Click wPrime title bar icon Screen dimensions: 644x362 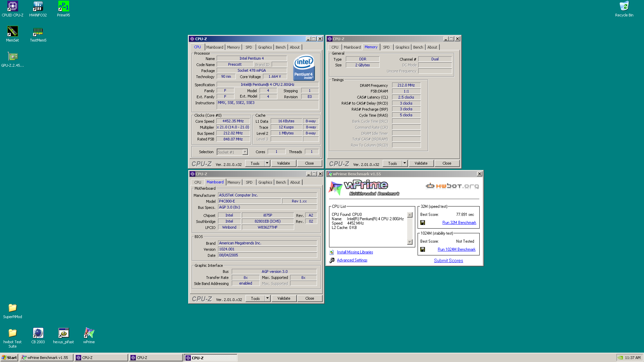click(x=330, y=174)
